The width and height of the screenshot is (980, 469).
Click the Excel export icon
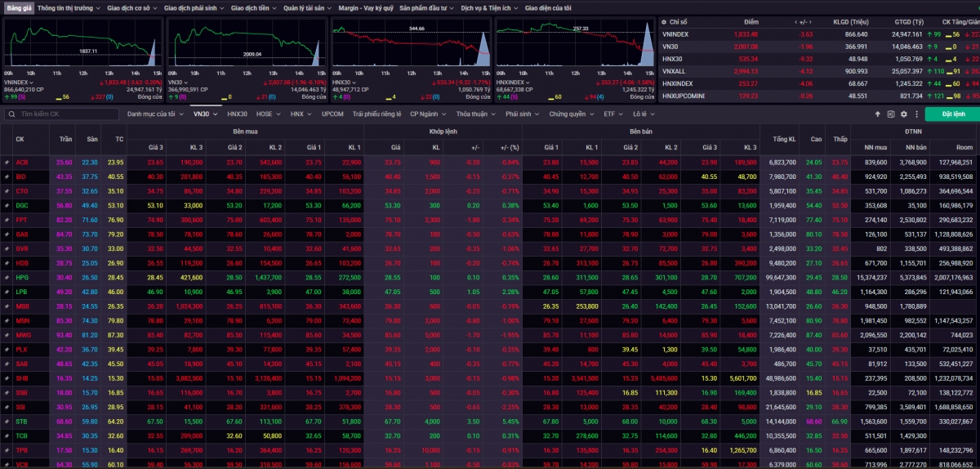[x=891, y=114]
